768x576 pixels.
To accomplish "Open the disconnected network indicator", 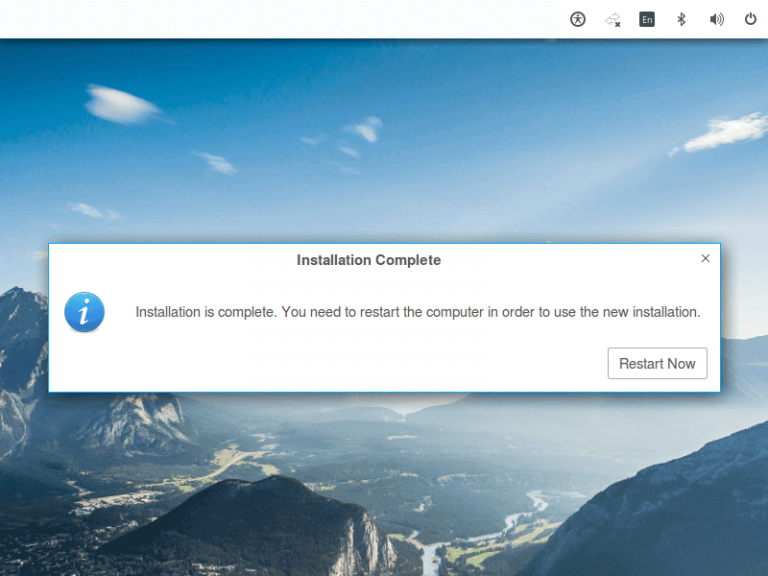I will 613,20.
